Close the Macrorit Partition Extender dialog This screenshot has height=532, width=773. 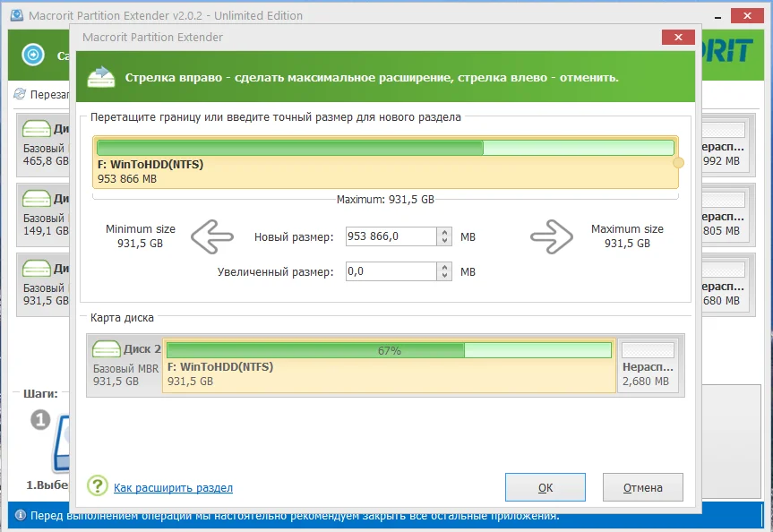point(678,37)
